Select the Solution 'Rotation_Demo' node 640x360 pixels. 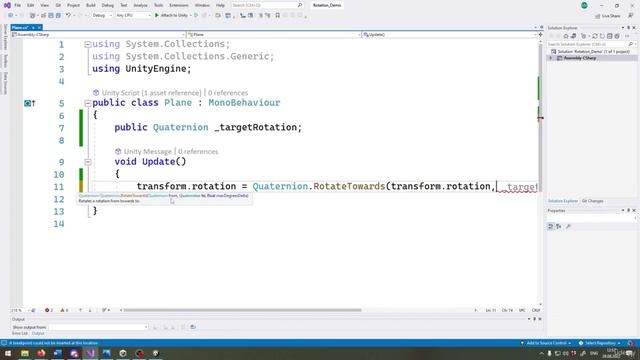[590, 52]
